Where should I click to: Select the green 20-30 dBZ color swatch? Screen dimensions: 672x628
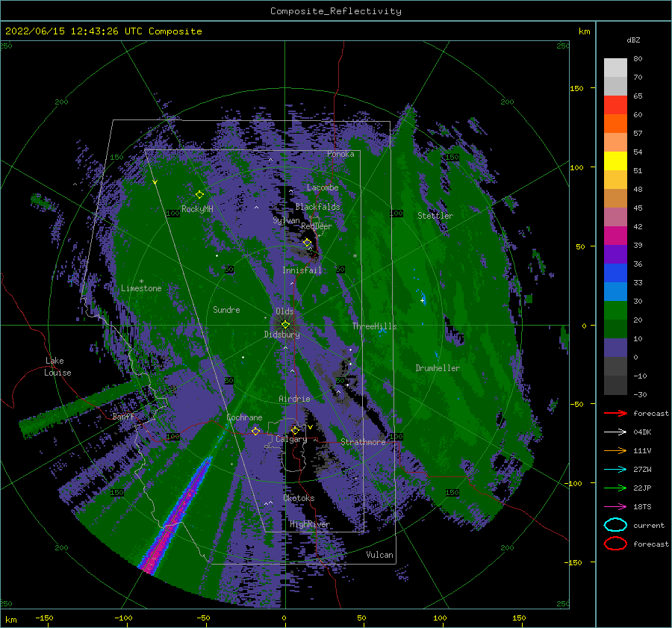click(615, 311)
